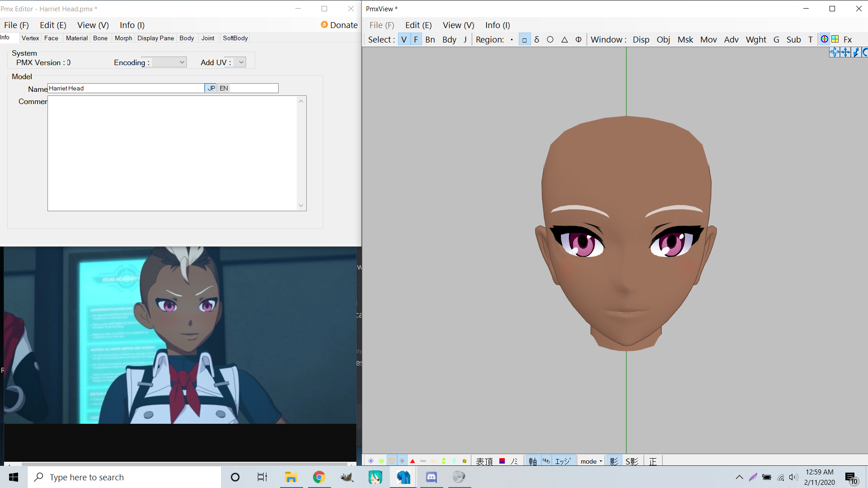Open the G window in PmxView
The height and width of the screenshot is (488, 868).
coord(776,39)
